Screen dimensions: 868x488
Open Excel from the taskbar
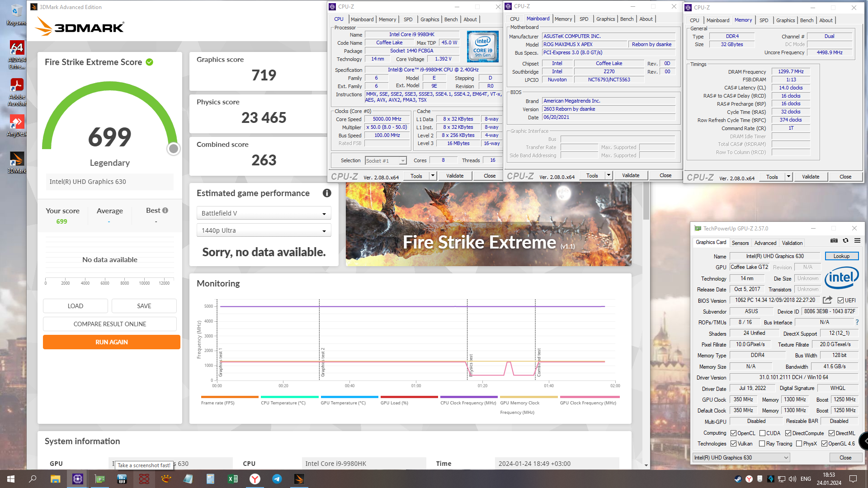[x=233, y=479]
